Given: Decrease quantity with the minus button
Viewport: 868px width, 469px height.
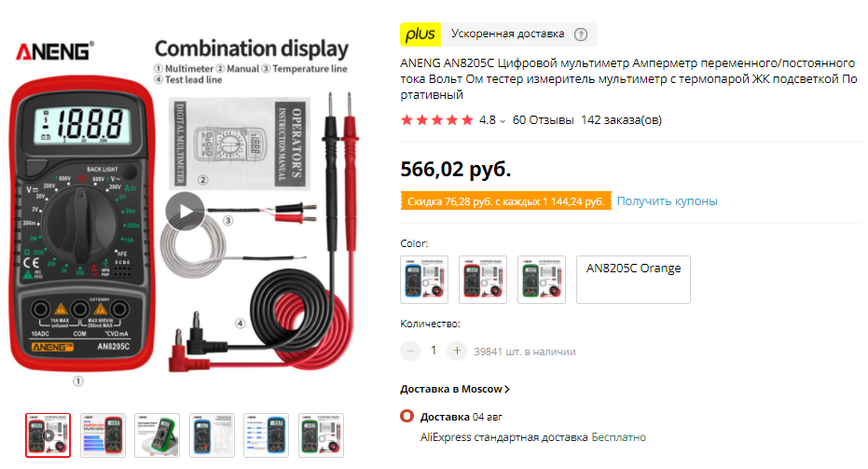Looking at the screenshot, I should [410, 351].
